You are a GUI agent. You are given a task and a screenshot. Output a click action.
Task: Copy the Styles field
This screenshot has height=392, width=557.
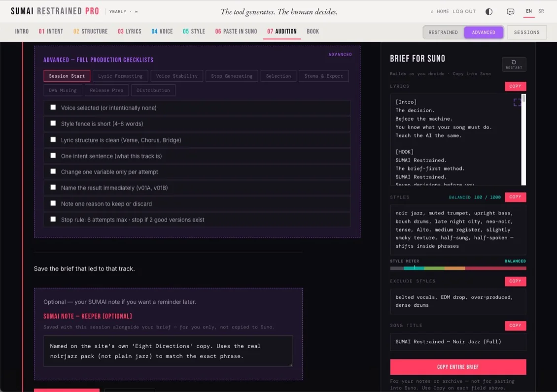pyautogui.click(x=515, y=197)
